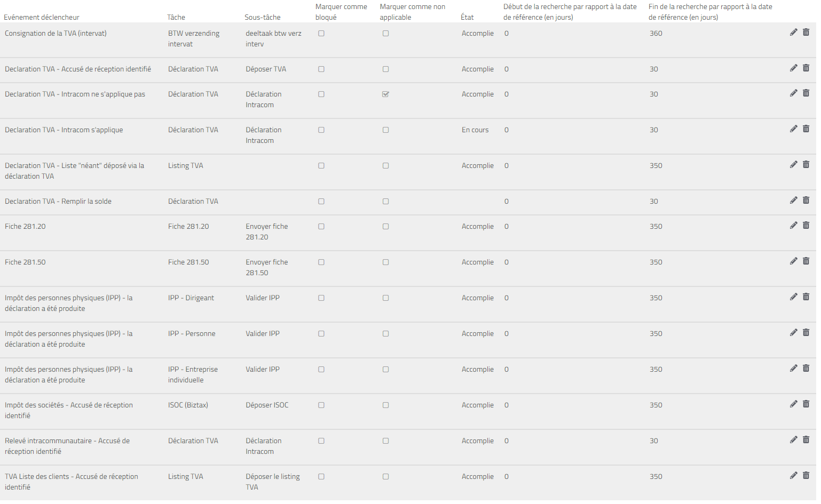Edit the Impôt des sociétés row

click(x=793, y=404)
